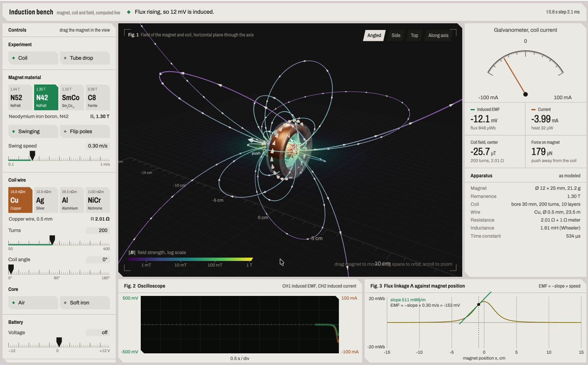Enable the Soft iron core option
This screenshot has height=365, width=588.
pyautogui.click(x=85, y=303)
